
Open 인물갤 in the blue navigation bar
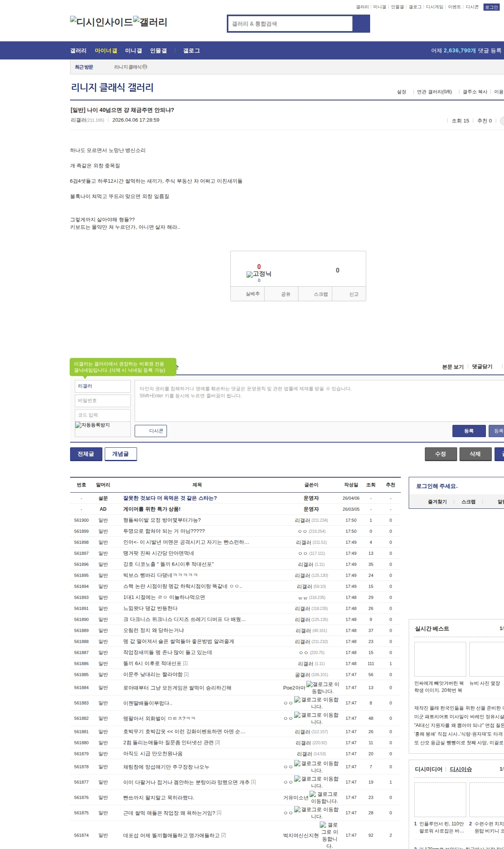tap(158, 51)
